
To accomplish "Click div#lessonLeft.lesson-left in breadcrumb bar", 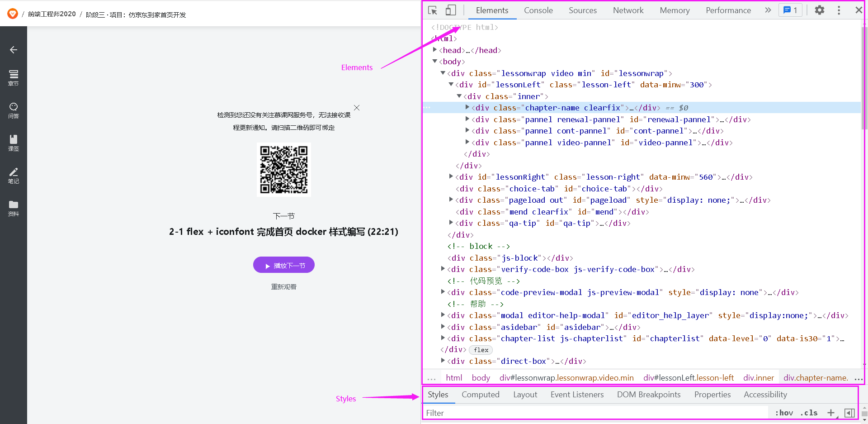I will tap(689, 377).
